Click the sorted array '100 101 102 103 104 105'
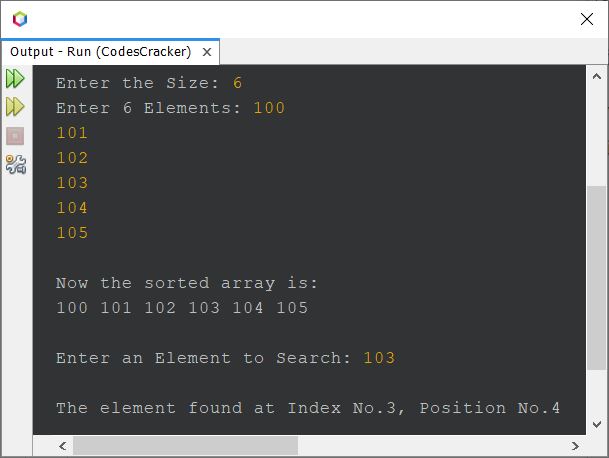The width and height of the screenshot is (609, 458). point(182,308)
